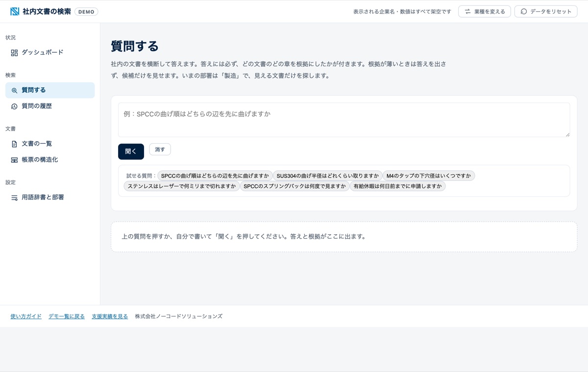This screenshot has width=588, height=372.
Task: Click the 社内文書の検索 title
Action: pyautogui.click(x=47, y=11)
